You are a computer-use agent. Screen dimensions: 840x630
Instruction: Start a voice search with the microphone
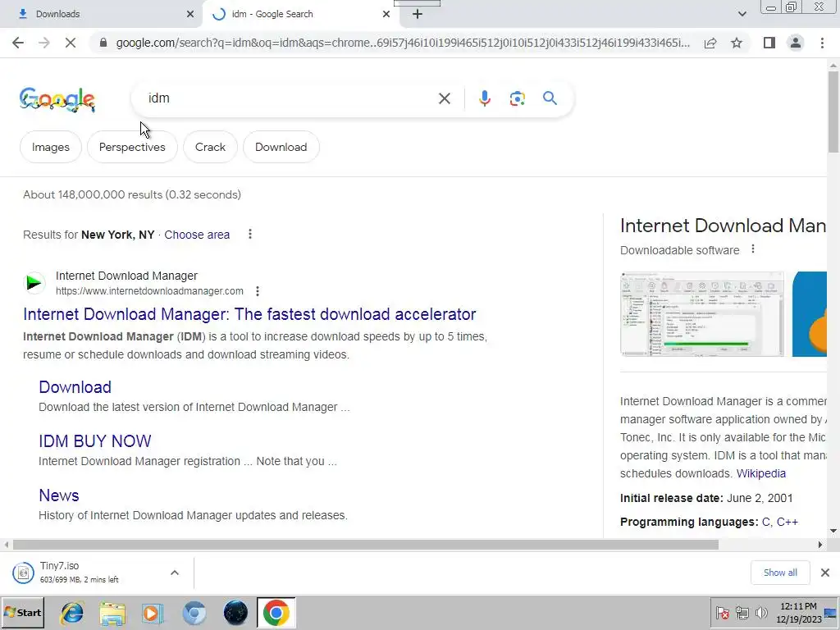(x=484, y=98)
